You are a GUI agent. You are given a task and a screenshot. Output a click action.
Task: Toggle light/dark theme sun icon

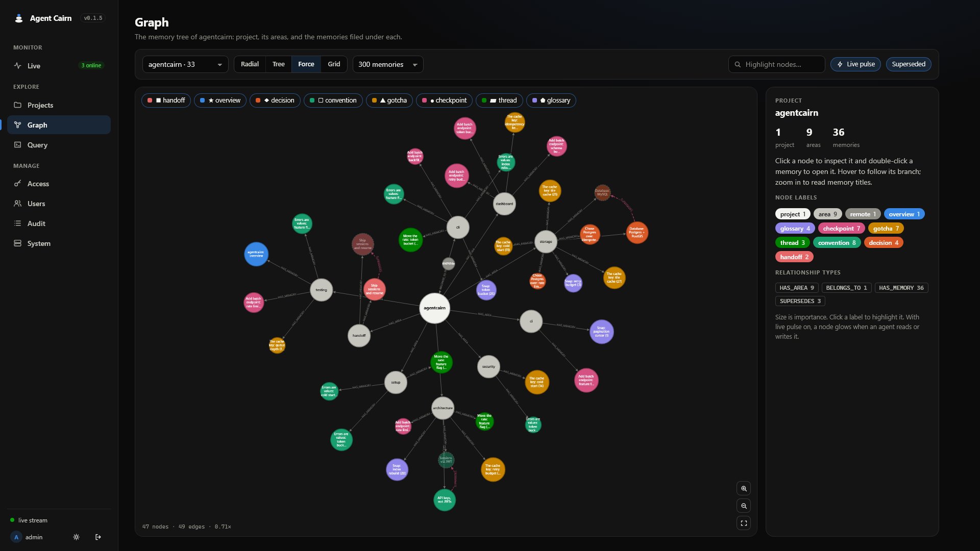coord(76,537)
